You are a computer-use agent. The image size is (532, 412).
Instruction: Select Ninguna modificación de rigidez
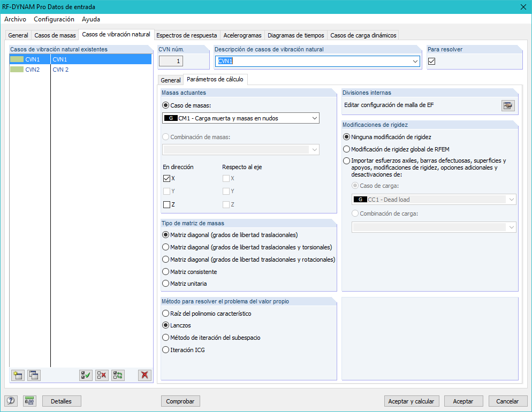click(346, 137)
